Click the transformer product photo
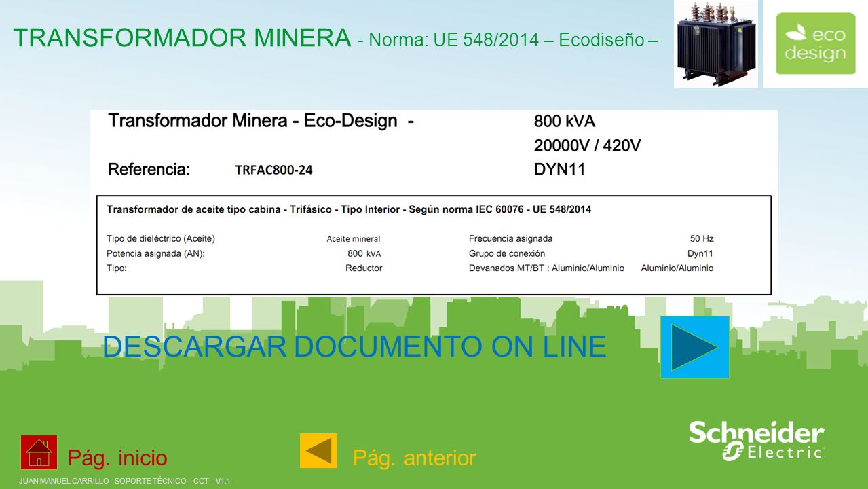This screenshot has width=868, height=489. [716, 43]
